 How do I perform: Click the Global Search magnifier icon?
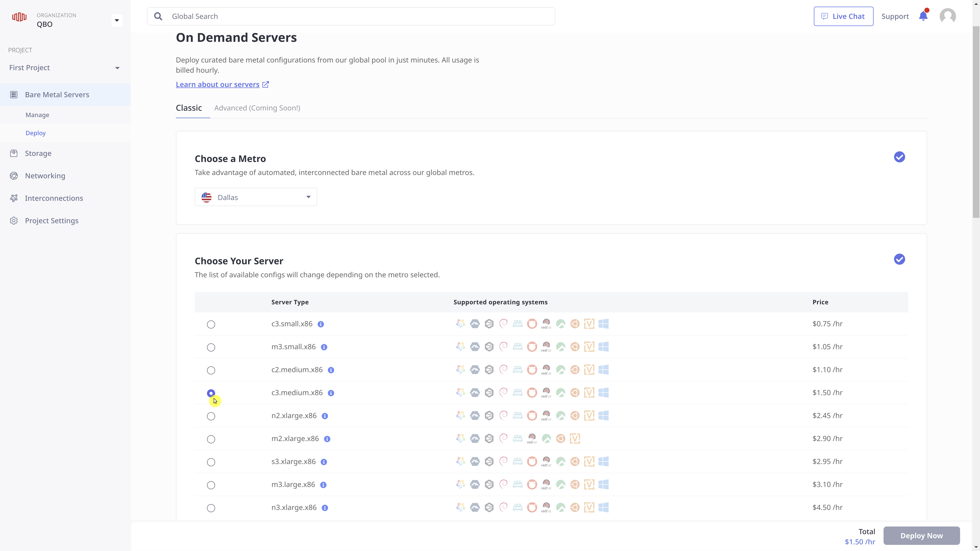(x=158, y=16)
